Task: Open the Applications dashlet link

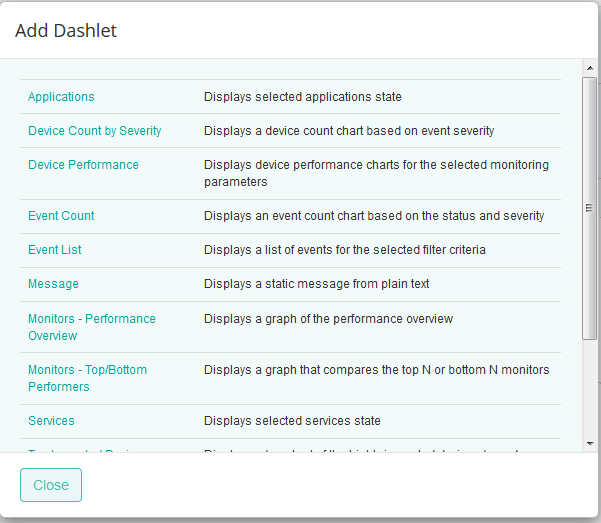Action: [61, 97]
